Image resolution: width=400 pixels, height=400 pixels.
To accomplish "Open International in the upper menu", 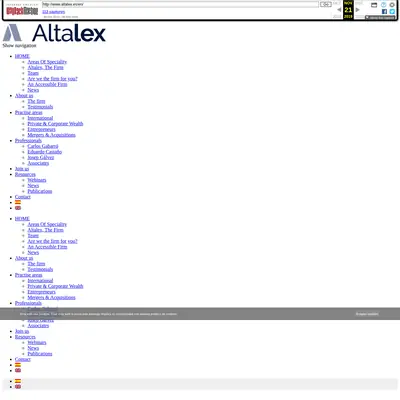I will click(x=40, y=118).
